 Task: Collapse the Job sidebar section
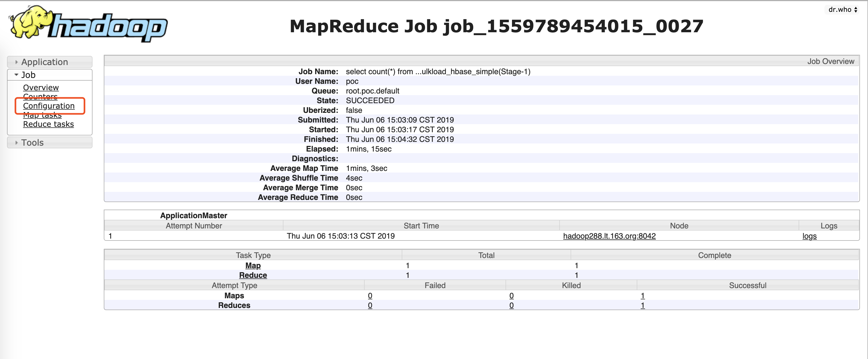coord(28,75)
